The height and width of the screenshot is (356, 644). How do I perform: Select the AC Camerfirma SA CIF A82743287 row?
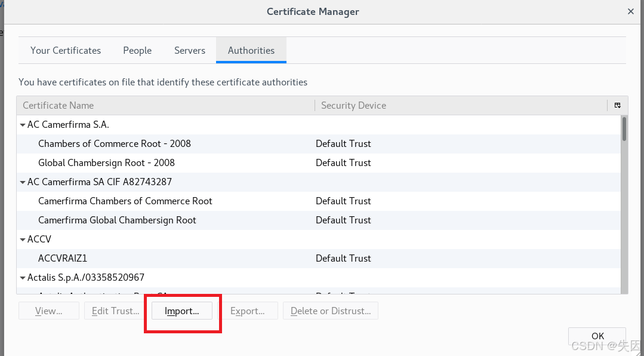click(x=319, y=182)
